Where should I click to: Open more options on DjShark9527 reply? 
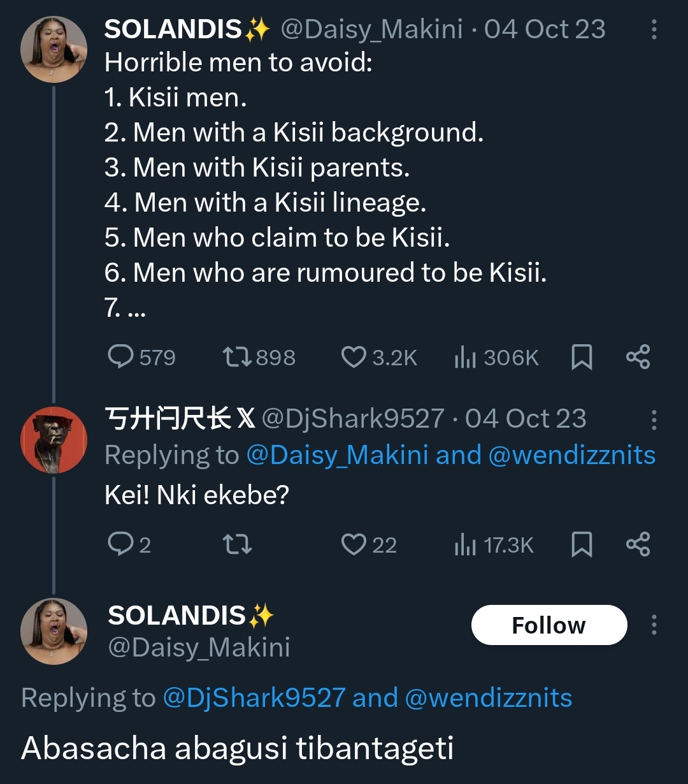tap(654, 419)
